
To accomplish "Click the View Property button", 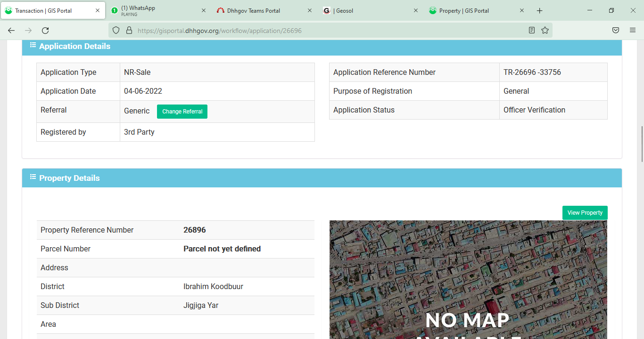I will [585, 213].
